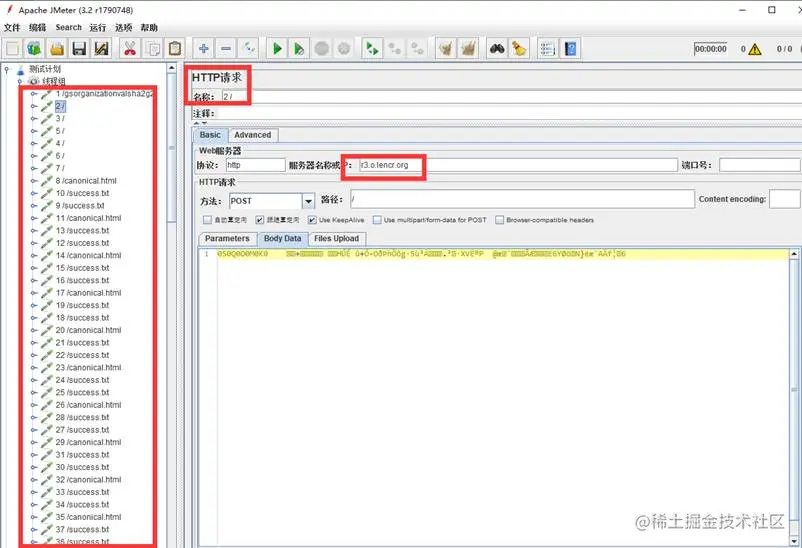Screen dimensions: 802x548
Task: Collapse the 线程组 tree node
Action: (19, 81)
